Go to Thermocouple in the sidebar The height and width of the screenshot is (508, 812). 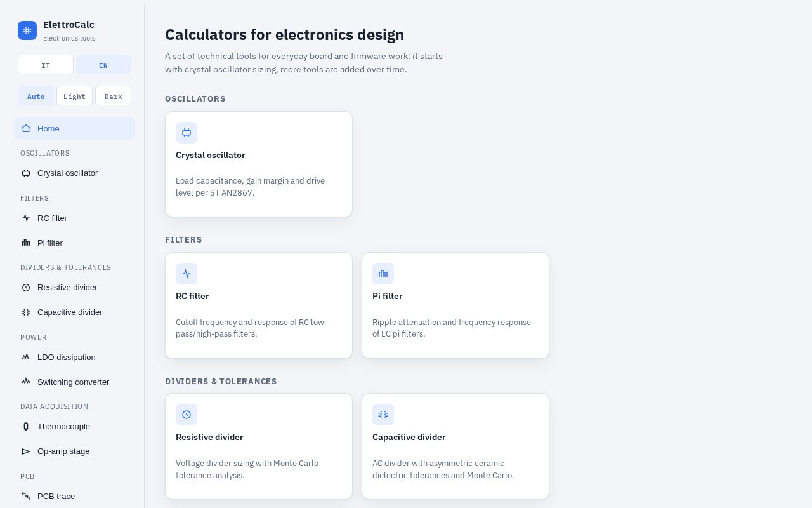74,427
